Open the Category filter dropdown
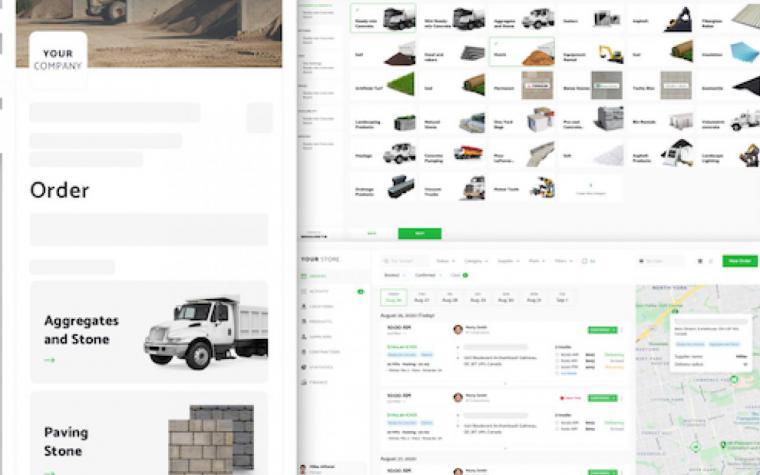Screen dimensions: 760x475 coord(476,261)
